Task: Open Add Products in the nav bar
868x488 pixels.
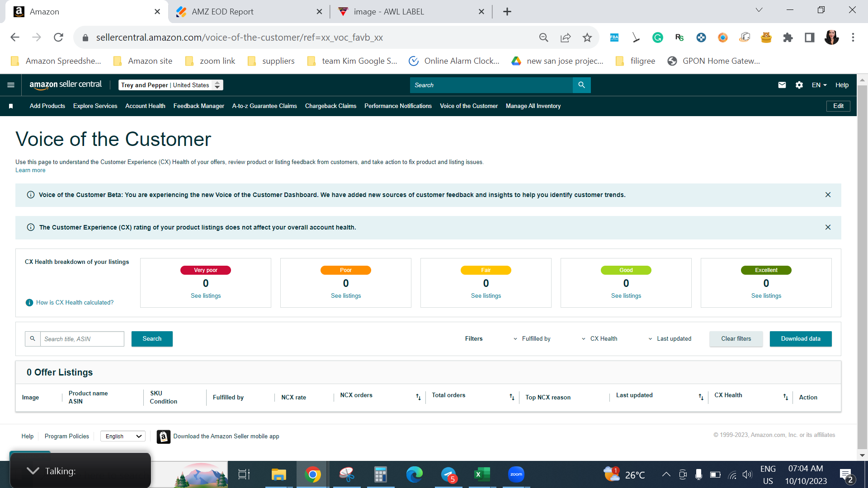Action: pyautogui.click(x=47, y=106)
